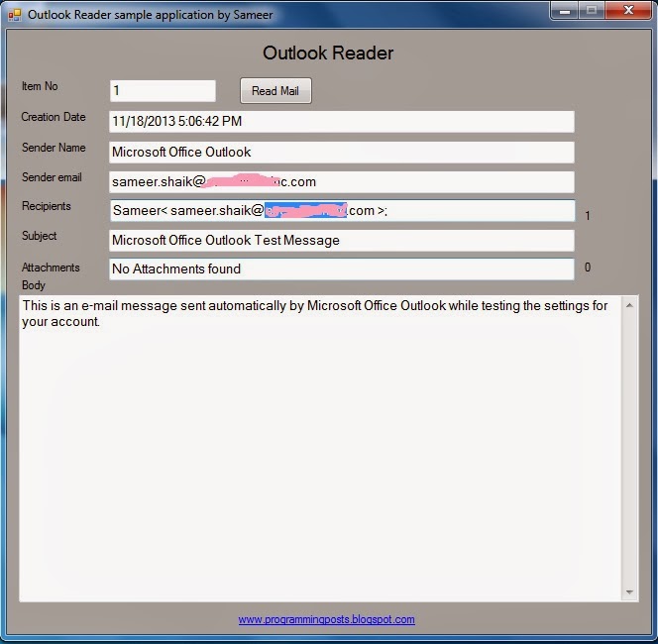Click the Sender email label
This screenshot has height=644, width=658.
click(52, 177)
